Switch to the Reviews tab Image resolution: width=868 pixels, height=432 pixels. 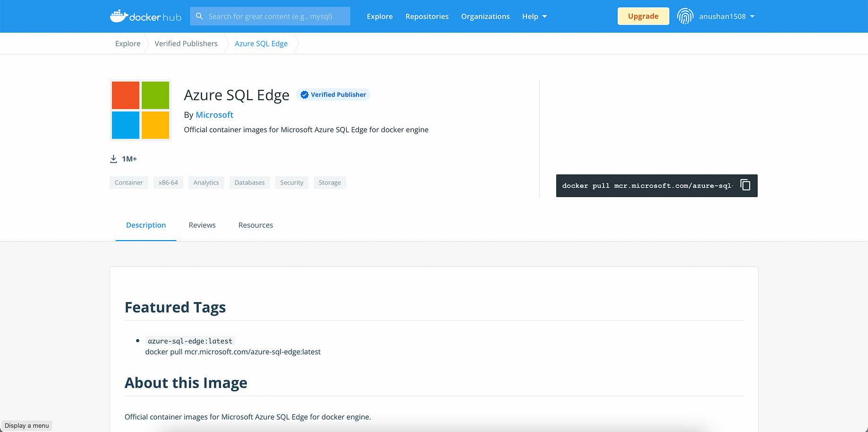point(202,225)
